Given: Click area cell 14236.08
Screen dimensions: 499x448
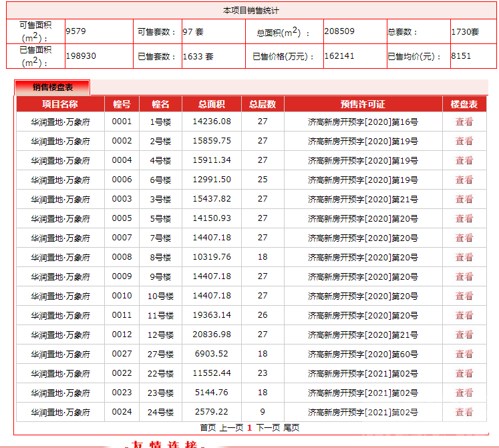Looking at the screenshot, I should (212, 122).
